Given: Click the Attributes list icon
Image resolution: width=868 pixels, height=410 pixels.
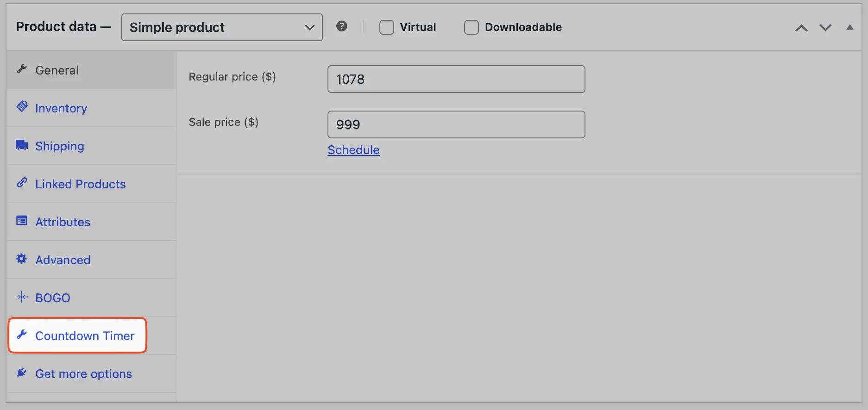Looking at the screenshot, I should click(22, 221).
